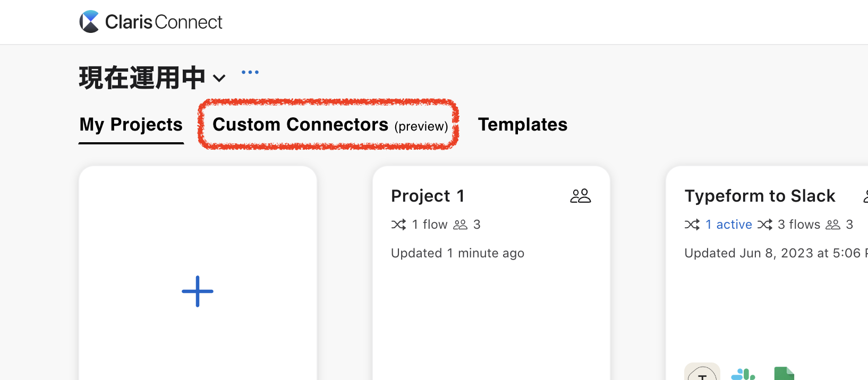Click the flow icon before "3 flows"
The height and width of the screenshot is (380, 868).
point(765,224)
